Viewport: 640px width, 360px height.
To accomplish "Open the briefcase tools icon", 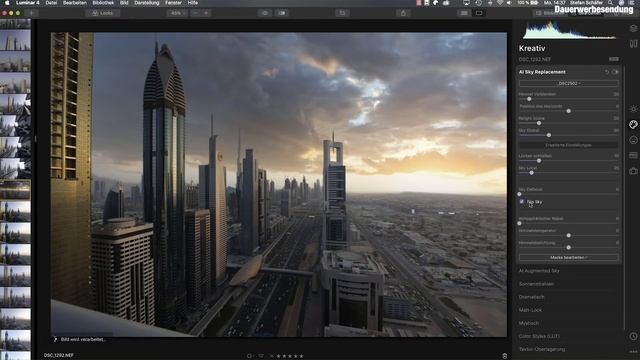I will (633, 171).
